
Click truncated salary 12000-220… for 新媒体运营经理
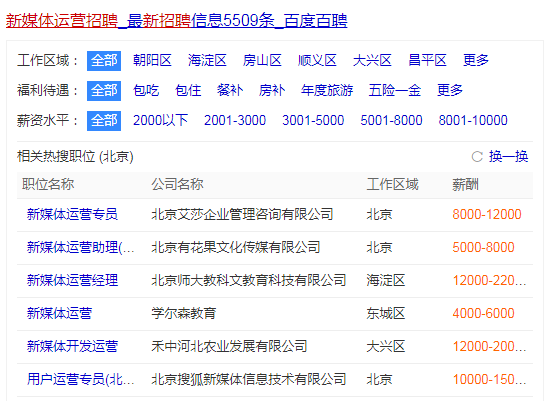(489, 281)
